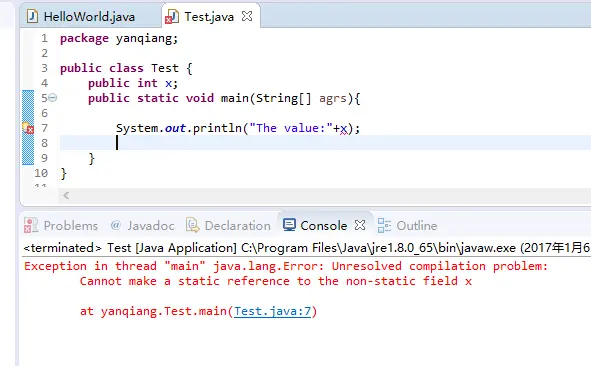Select the Test.java editor tab

(x=209, y=17)
